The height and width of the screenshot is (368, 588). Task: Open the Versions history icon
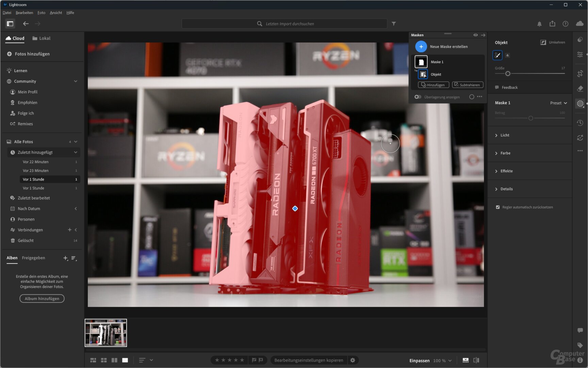[x=580, y=123]
